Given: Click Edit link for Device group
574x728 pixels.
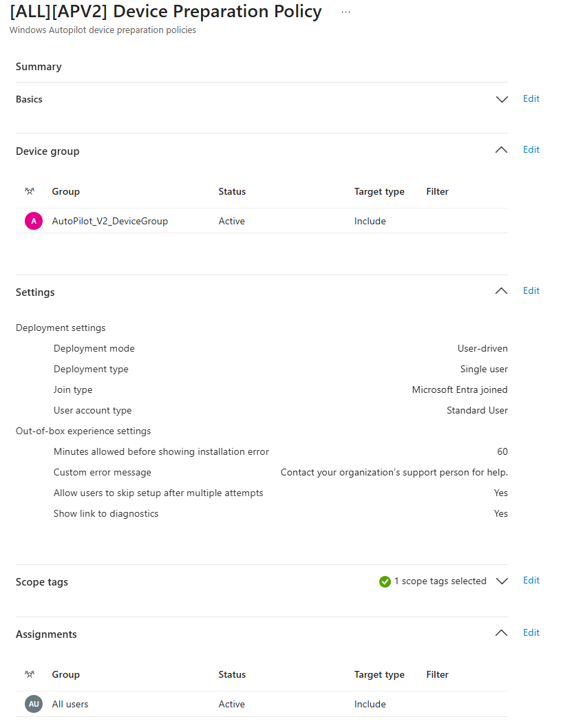Looking at the screenshot, I should (x=531, y=149).
